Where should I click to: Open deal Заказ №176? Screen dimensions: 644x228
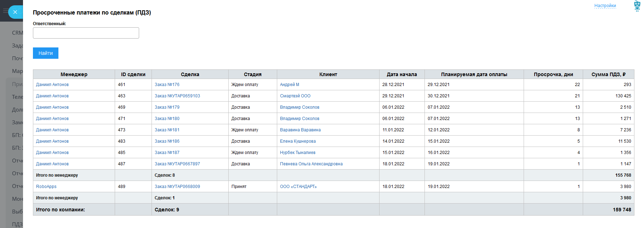point(167,85)
